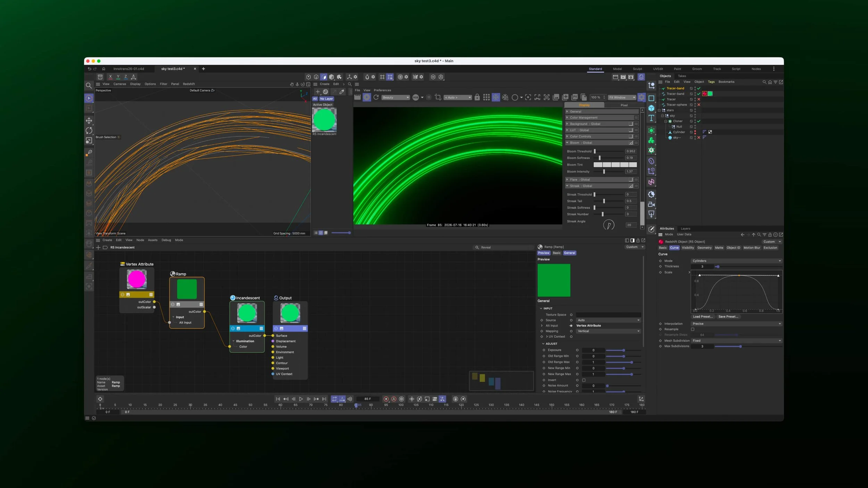Click the Cube primitive icon
The width and height of the screenshot is (868, 488).
point(651,108)
